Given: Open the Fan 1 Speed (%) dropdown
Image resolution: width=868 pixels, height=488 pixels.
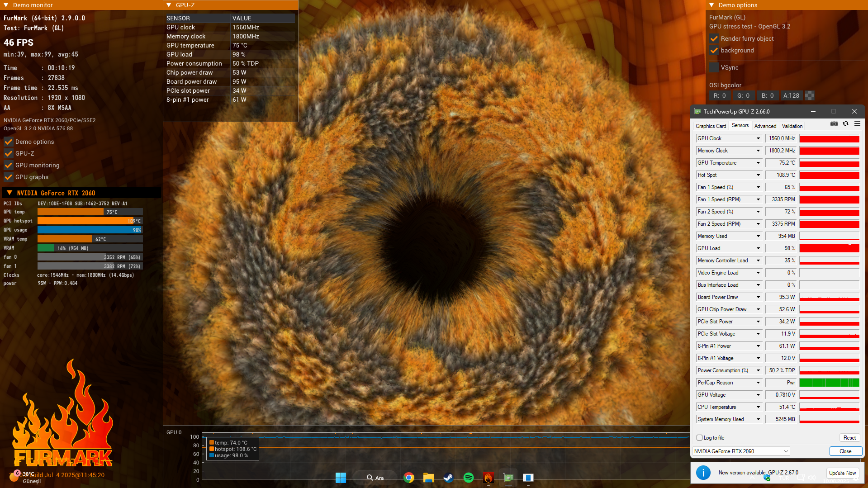Looking at the screenshot, I should [758, 187].
